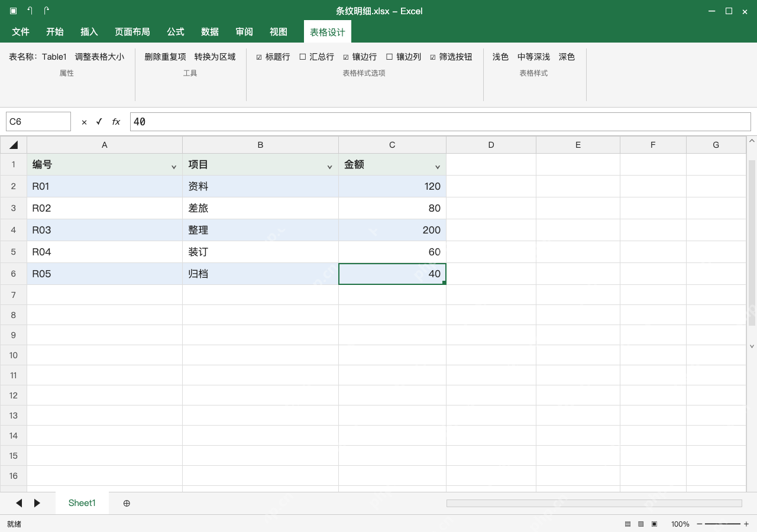
Task: Enable the 汇总行 checkbox
Action: [x=303, y=57]
